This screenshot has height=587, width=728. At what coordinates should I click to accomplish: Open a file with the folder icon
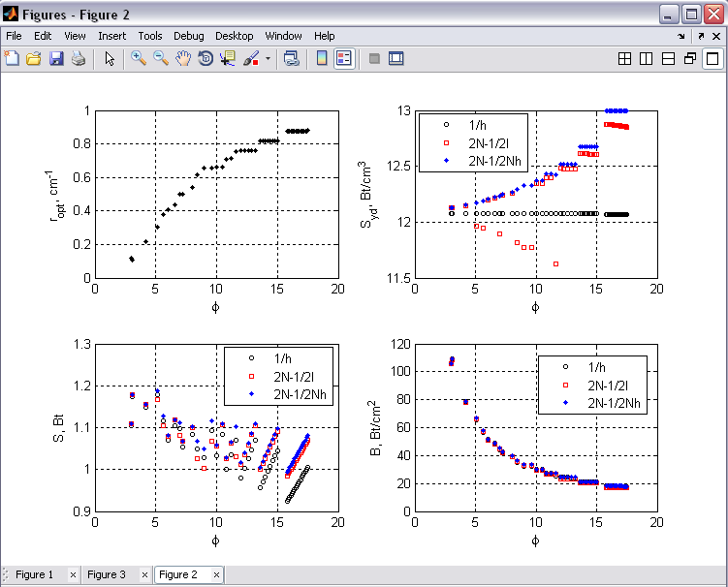[x=33, y=58]
